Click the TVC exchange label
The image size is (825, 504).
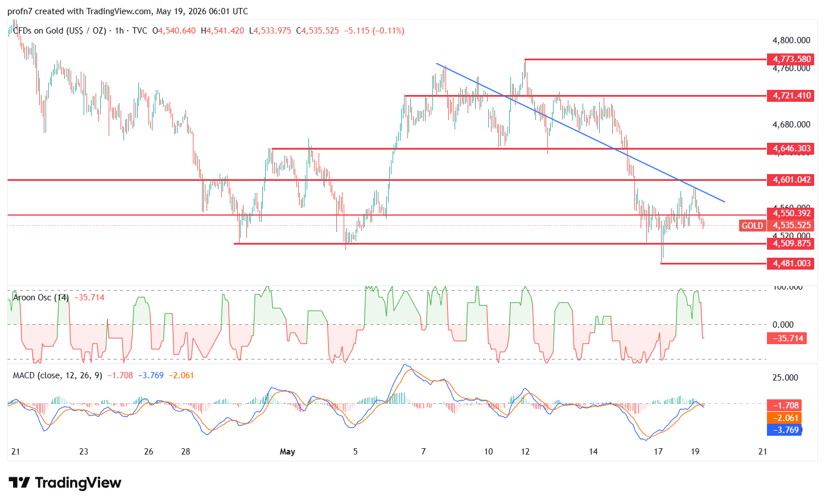pyautogui.click(x=139, y=31)
